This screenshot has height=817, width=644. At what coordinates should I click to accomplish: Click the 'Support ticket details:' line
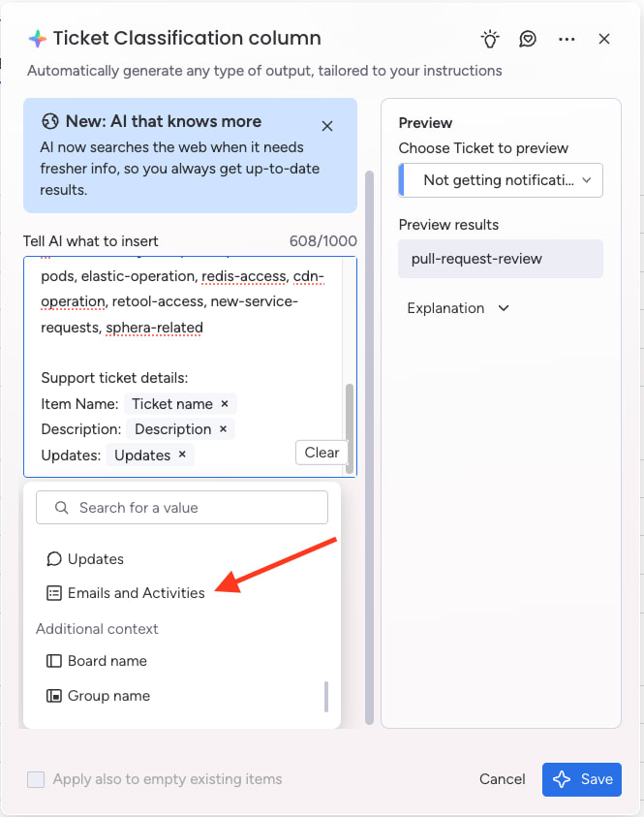(x=114, y=378)
